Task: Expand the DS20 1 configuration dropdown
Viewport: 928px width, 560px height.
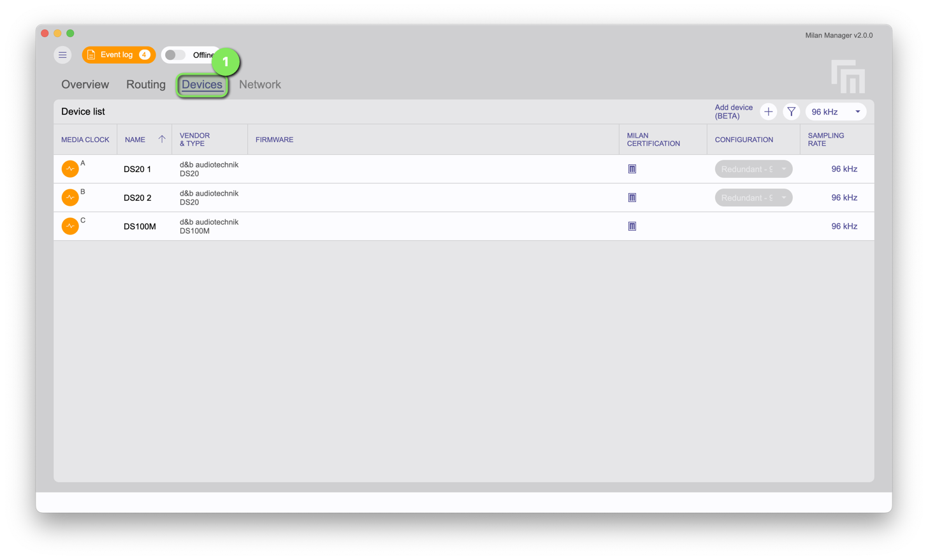Action: click(753, 169)
